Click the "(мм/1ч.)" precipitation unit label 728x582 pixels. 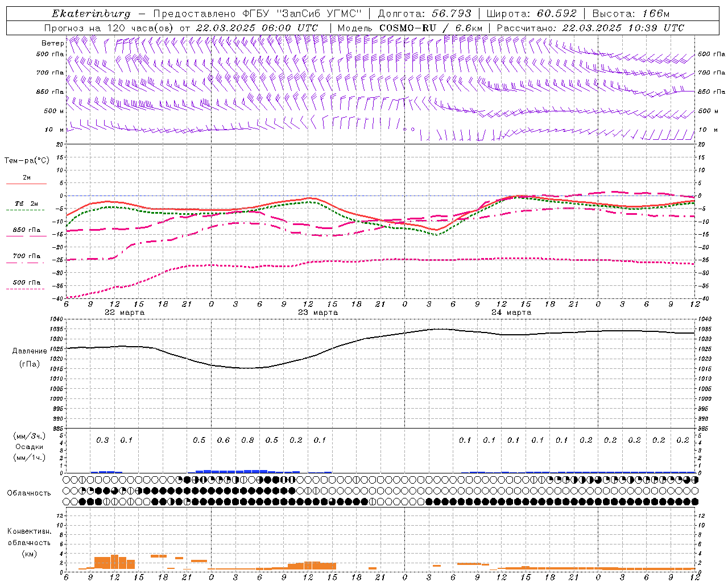(x=30, y=458)
